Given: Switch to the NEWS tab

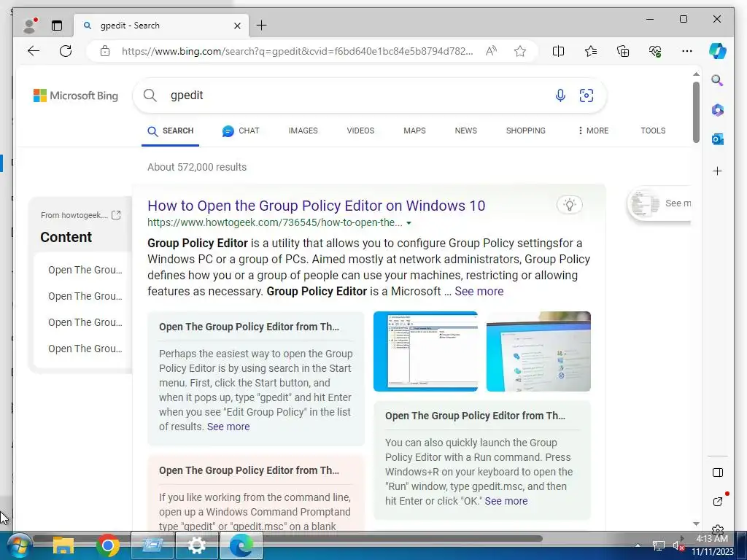Looking at the screenshot, I should pyautogui.click(x=466, y=131).
